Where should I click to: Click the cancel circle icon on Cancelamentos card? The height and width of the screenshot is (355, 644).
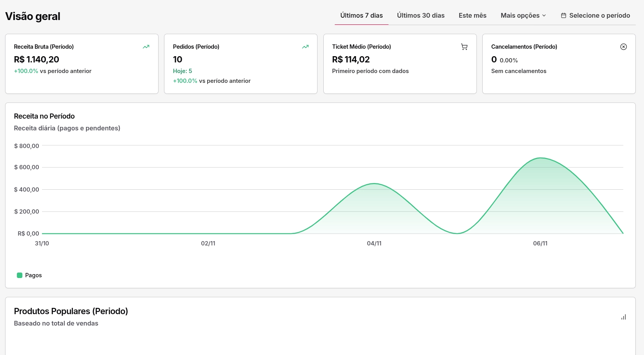624,47
